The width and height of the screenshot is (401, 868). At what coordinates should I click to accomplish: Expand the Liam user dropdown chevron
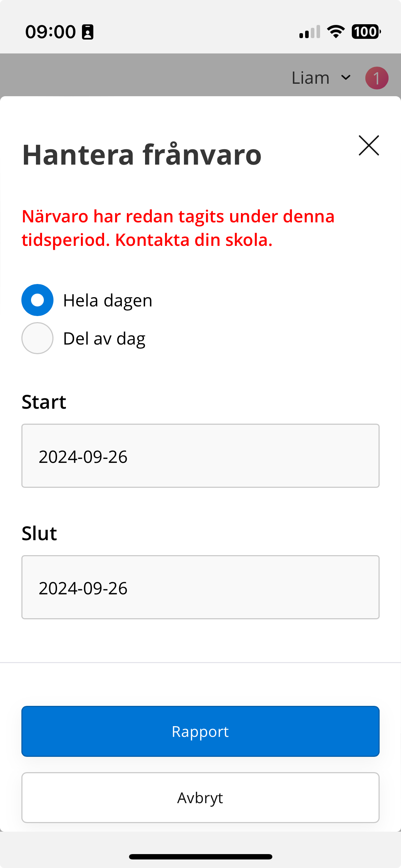tap(346, 77)
